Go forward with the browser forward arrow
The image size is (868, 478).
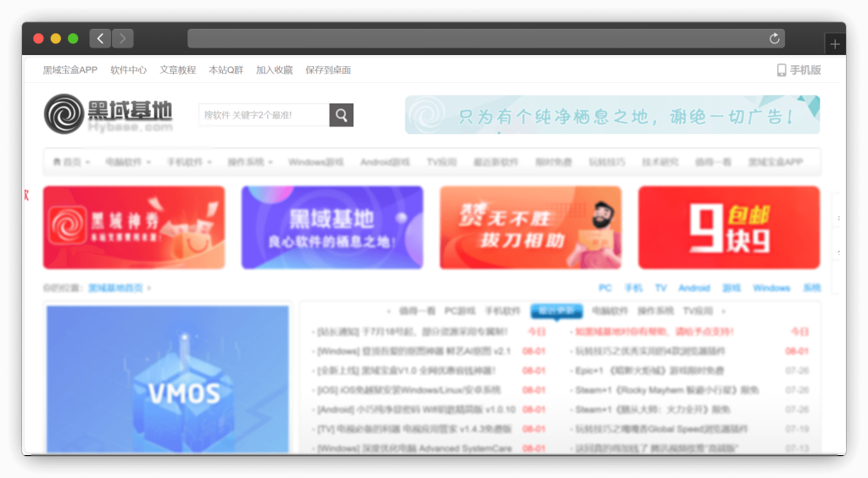click(x=122, y=38)
